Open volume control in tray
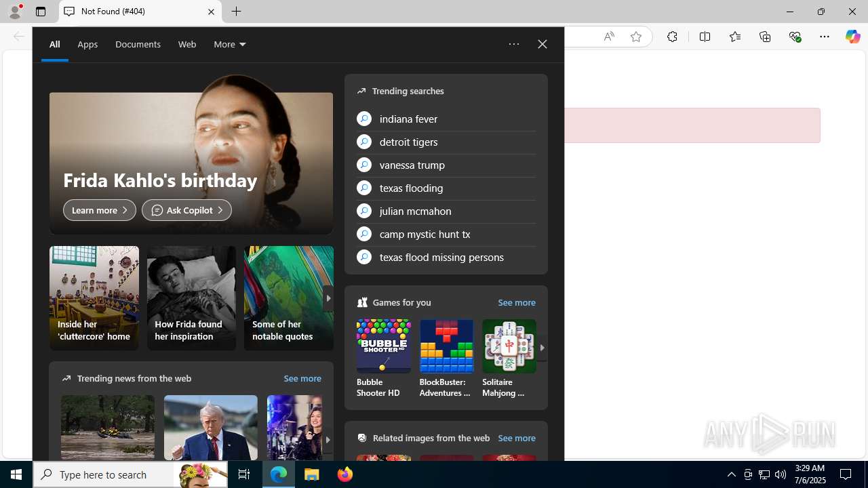This screenshot has width=868, height=488. [x=781, y=474]
